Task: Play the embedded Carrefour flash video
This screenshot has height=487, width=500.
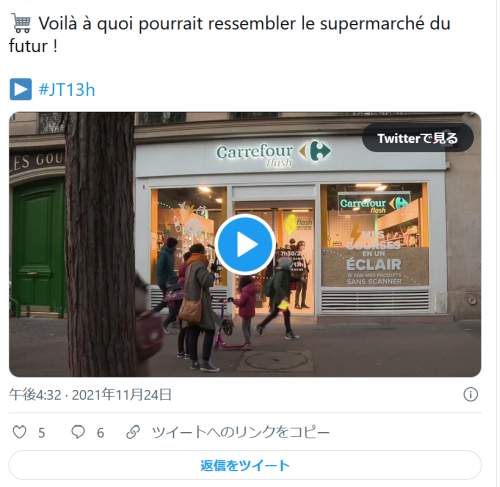Action: coord(245,244)
